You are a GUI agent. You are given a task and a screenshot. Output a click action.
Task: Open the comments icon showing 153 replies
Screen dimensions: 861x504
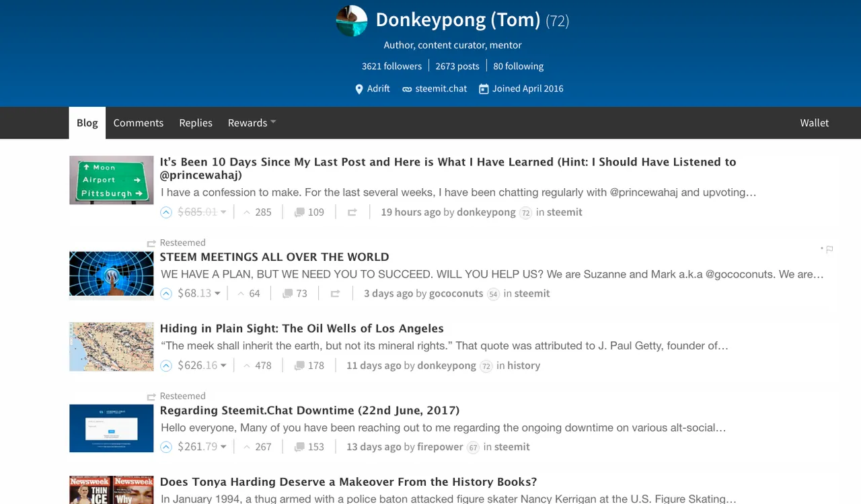(299, 447)
